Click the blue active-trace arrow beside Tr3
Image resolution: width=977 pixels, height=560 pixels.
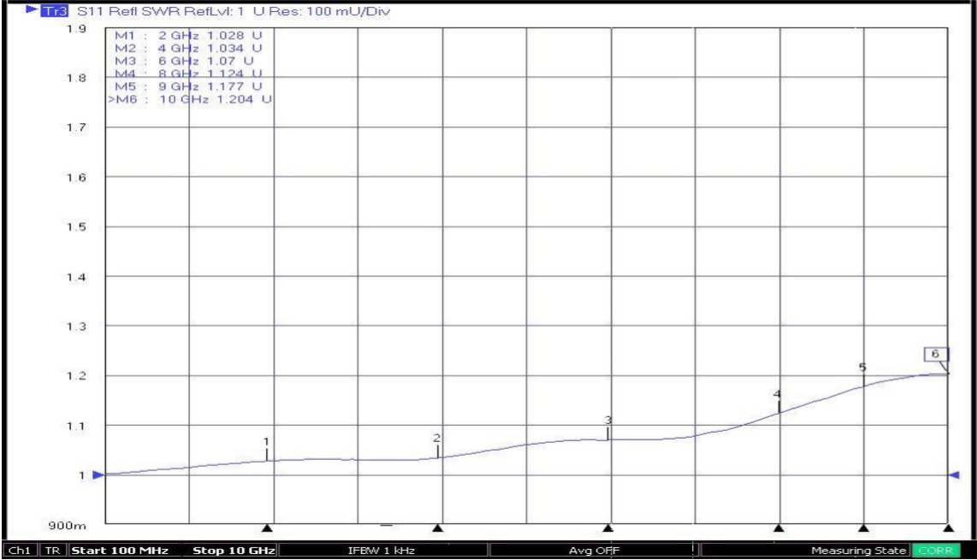coord(33,11)
